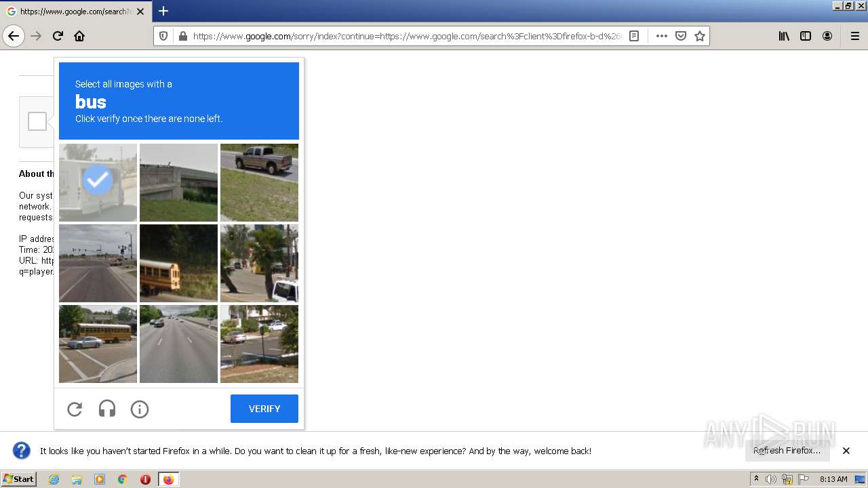Toggle Reader View icon in address bar
The height and width of the screenshot is (488, 868).
[634, 36]
